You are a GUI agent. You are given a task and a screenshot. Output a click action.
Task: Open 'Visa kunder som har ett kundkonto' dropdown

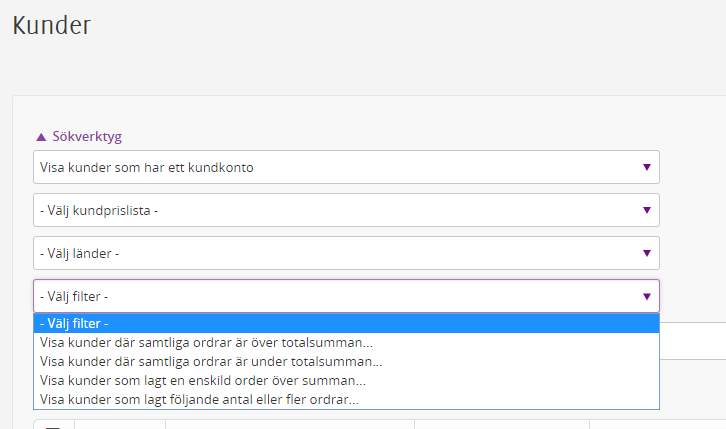coord(346,167)
